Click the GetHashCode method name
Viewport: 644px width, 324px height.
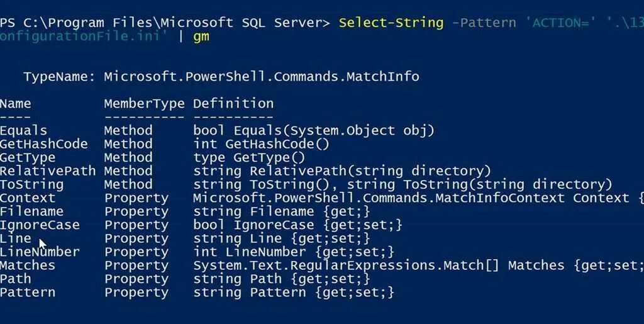click(x=43, y=144)
